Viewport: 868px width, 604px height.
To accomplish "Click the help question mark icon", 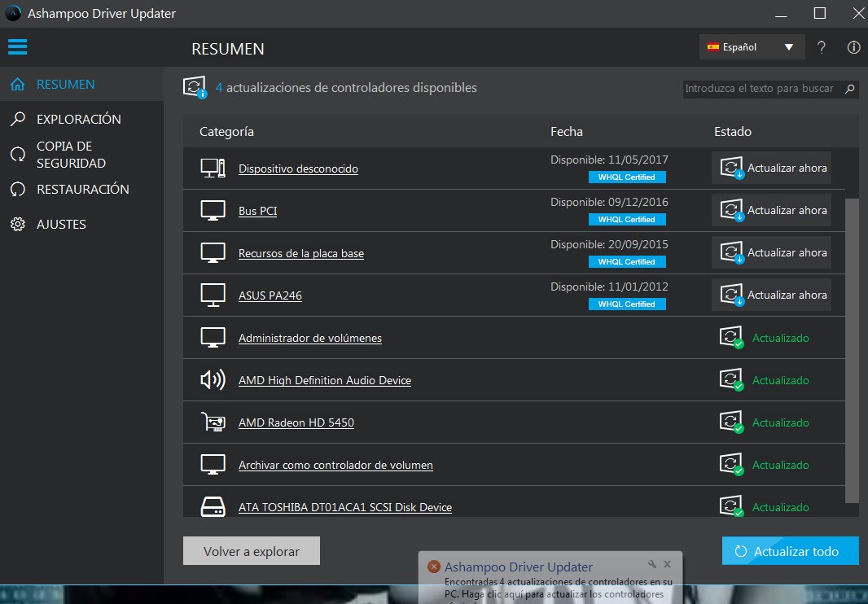I will pyautogui.click(x=822, y=47).
